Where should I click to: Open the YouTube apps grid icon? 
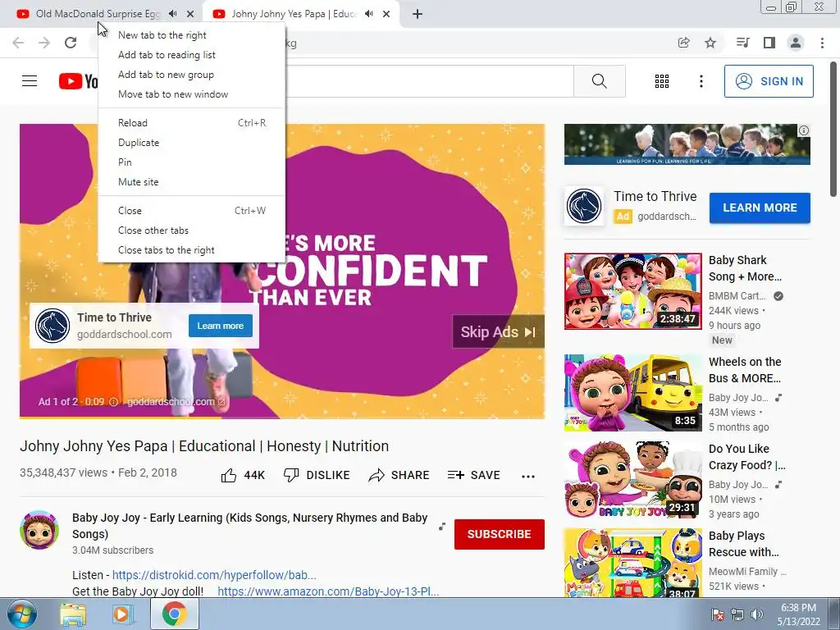tap(662, 81)
